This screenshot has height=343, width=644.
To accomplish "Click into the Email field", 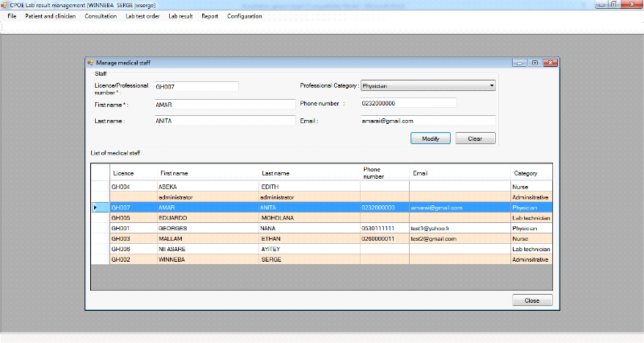I will point(427,121).
